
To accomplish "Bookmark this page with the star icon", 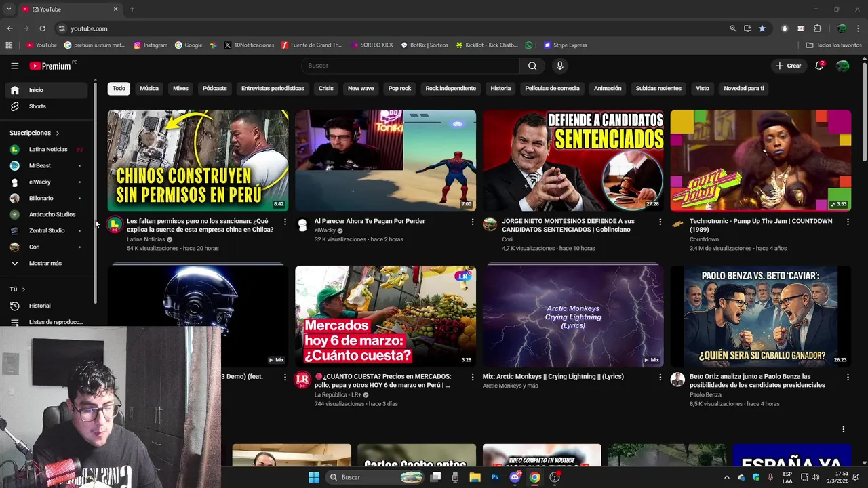I will (x=762, y=28).
